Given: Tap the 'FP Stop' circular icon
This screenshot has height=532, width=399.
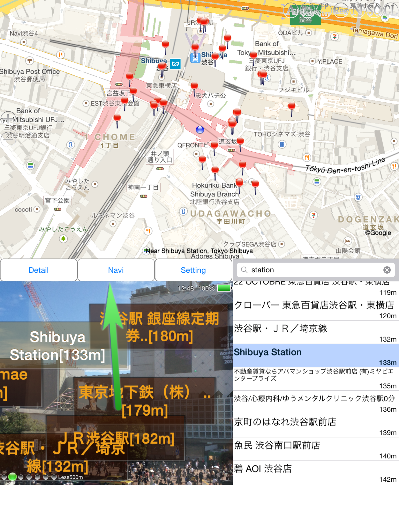Looking at the screenshot, I should point(324,11).
